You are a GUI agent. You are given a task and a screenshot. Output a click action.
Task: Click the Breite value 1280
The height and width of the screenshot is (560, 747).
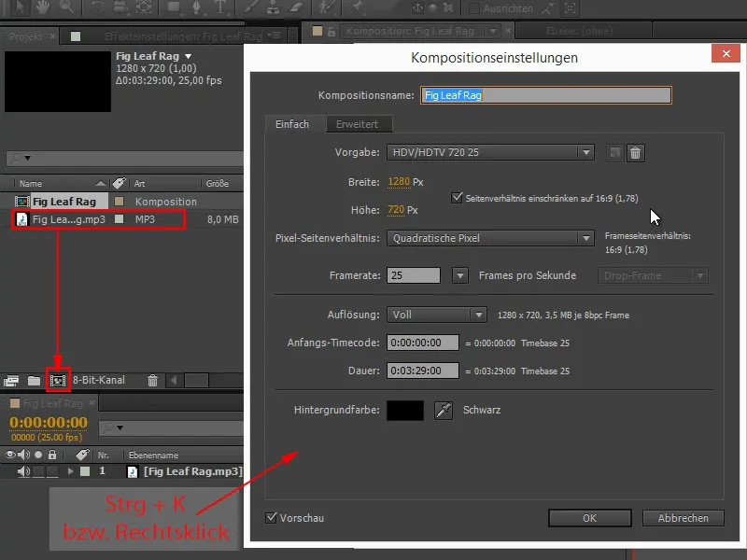click(x=399, y=181)
